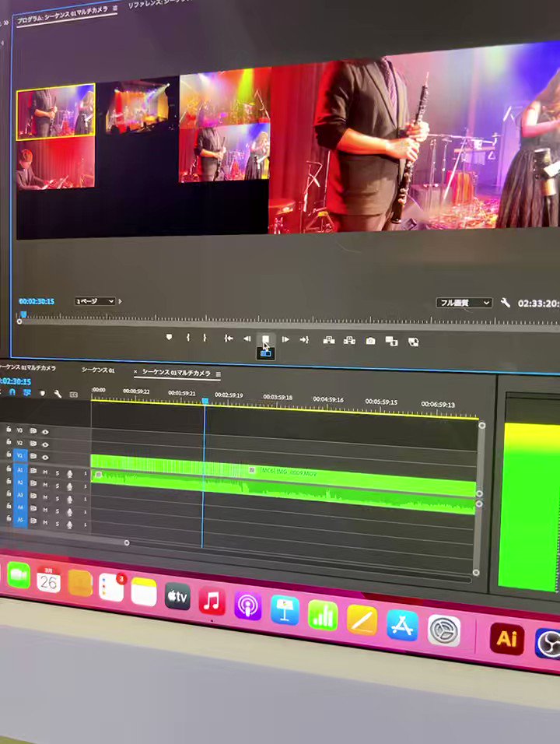This screenshot has width=560, height=744.
Task: Toggle the lock on track A1
Action: click(9, 469)
